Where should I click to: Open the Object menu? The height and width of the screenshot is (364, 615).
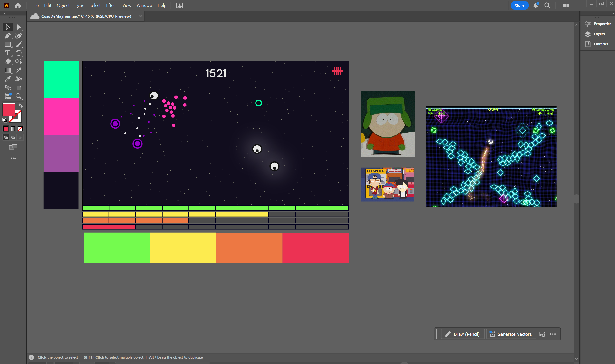(63, 5)
